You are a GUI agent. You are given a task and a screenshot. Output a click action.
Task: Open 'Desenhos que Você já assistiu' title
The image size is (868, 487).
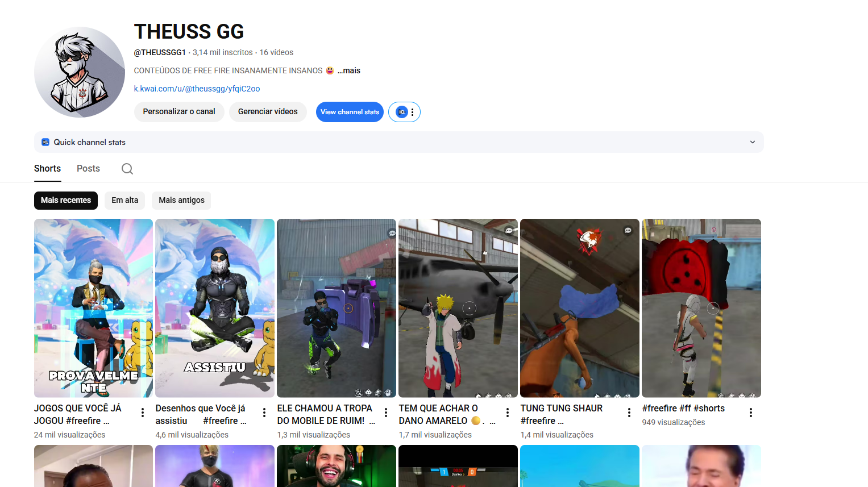(x=201, y=414)
